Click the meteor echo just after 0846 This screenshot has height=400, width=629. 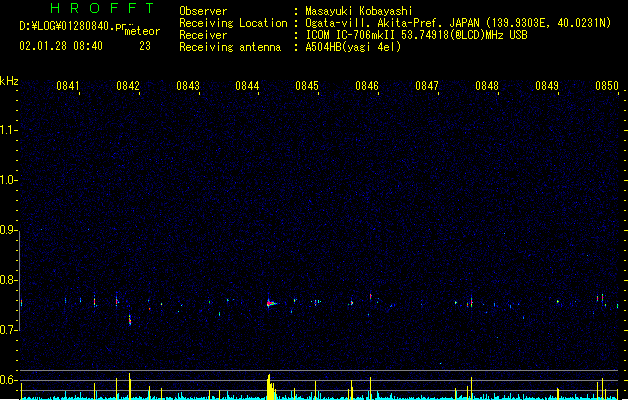[371, 297]
